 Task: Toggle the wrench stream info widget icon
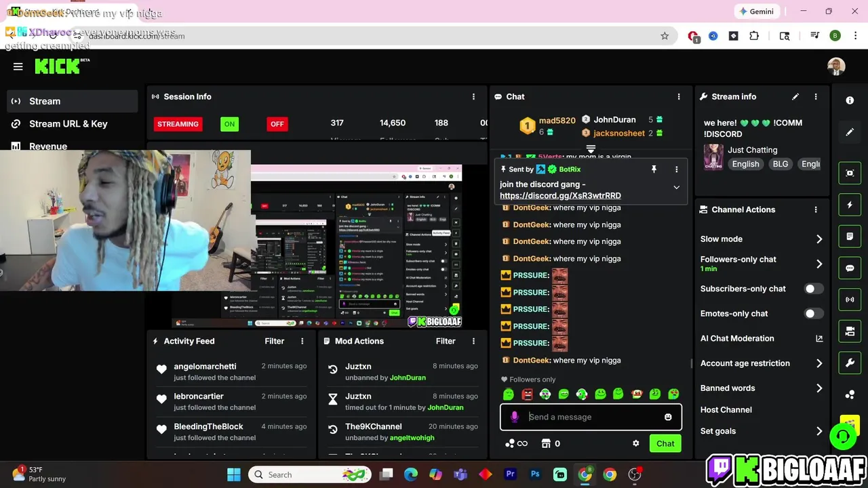(x=850, y=363)
